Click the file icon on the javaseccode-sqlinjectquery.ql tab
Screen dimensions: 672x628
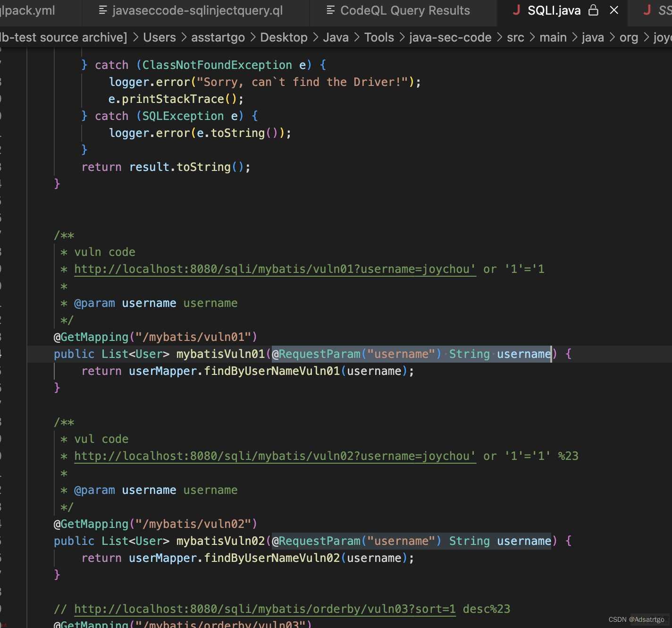coord(103,10)
